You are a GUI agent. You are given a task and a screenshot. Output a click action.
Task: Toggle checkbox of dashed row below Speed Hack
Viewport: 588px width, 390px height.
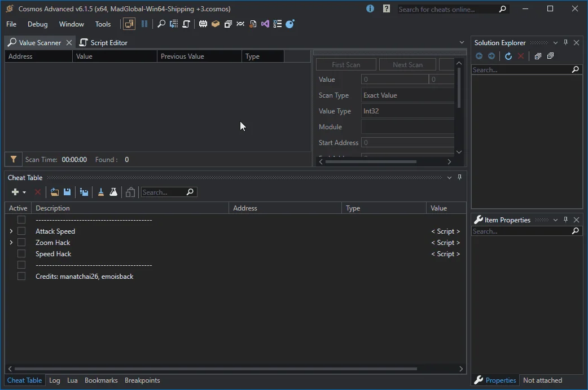(x=21, y=265)
